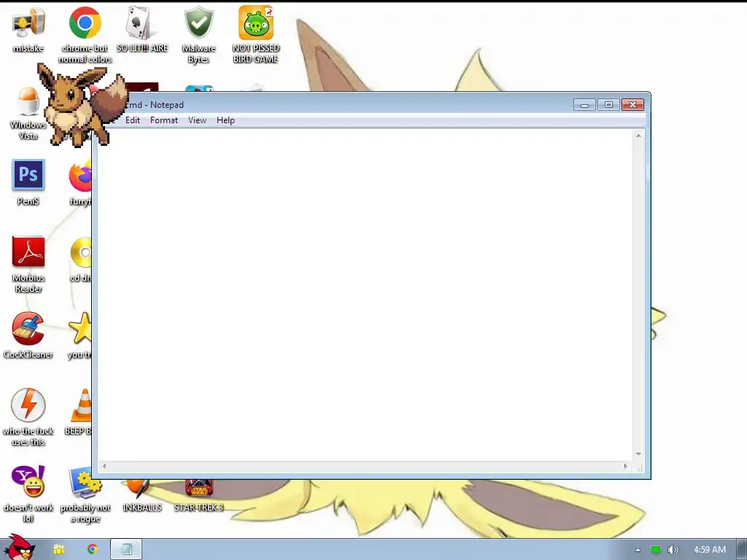Click inside the Notepad text area
747x560 pixels.
coord(365,295)
